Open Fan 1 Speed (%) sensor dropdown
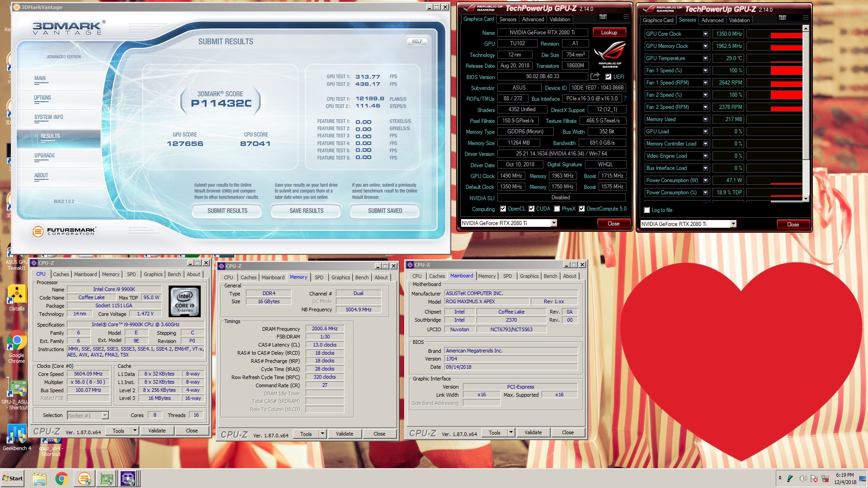Image resolution: width=868 pixels, height=488 pixels. tap(705, 70)
